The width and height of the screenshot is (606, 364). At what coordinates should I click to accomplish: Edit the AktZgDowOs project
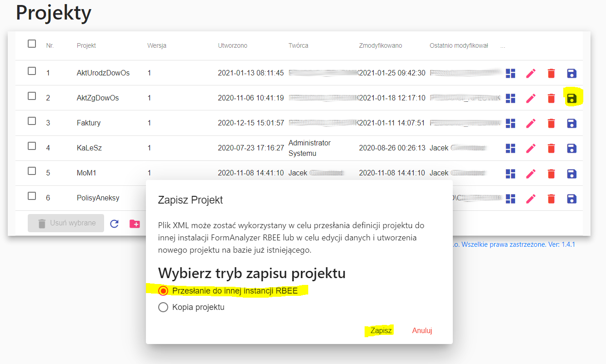tap(531, 98)
